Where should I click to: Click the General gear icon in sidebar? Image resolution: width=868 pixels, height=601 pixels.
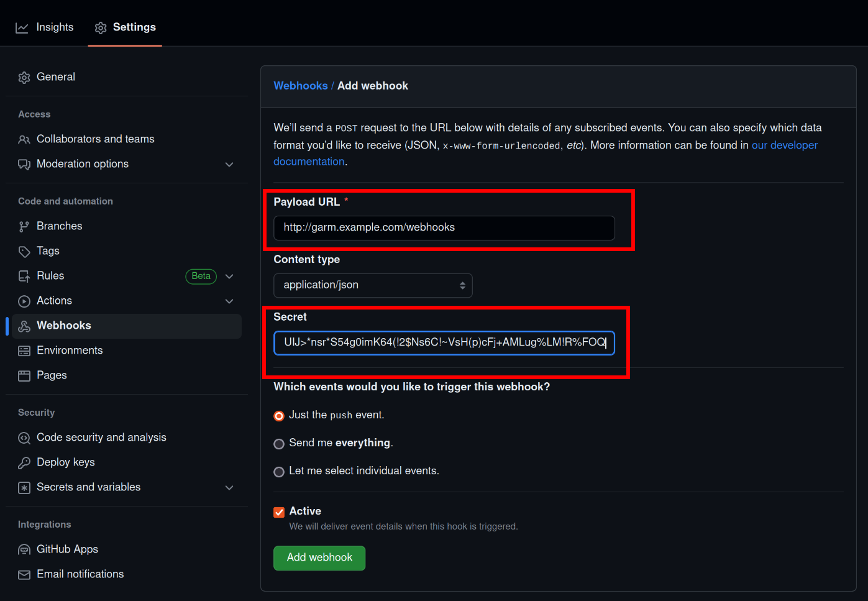[x=24, y=78]
